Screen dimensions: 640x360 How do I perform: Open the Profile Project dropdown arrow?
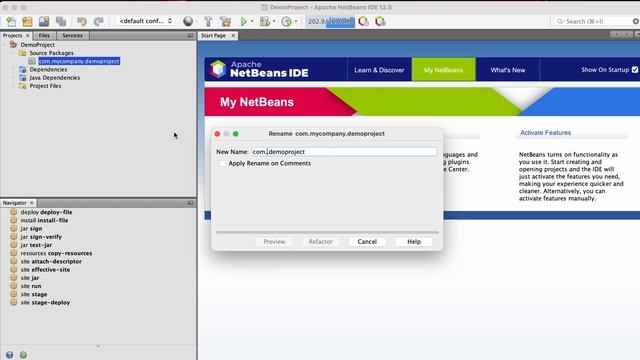296,21
